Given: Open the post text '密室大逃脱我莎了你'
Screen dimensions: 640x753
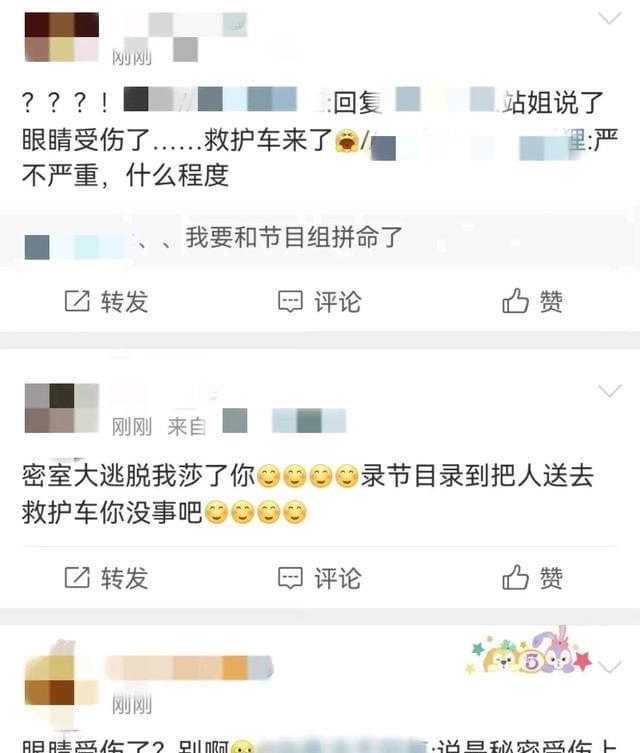Looking at the screenshot, I should coord(138,476).
